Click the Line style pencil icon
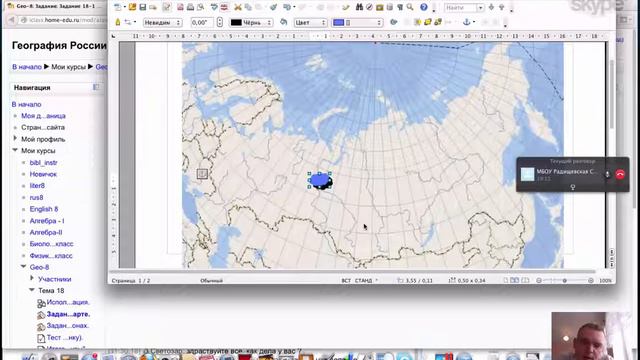Image resolution: width=640 pixels, height=360 pixels. click(x=118, y=22)
